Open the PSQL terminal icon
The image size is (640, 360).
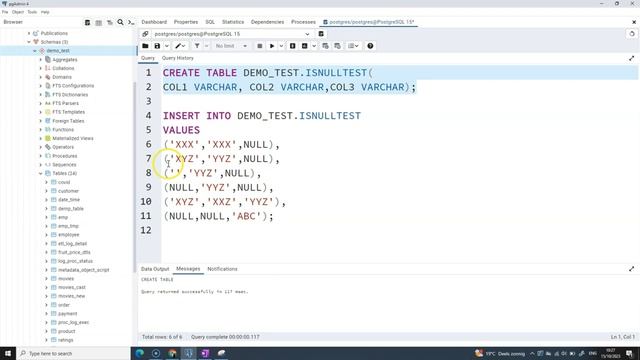[131, 22]
